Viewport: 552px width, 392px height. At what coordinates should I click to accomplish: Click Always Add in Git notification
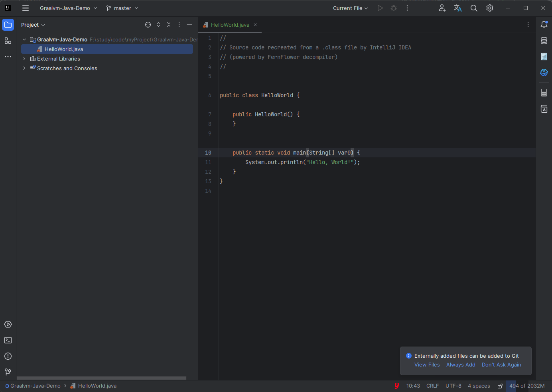click(461, 365)
